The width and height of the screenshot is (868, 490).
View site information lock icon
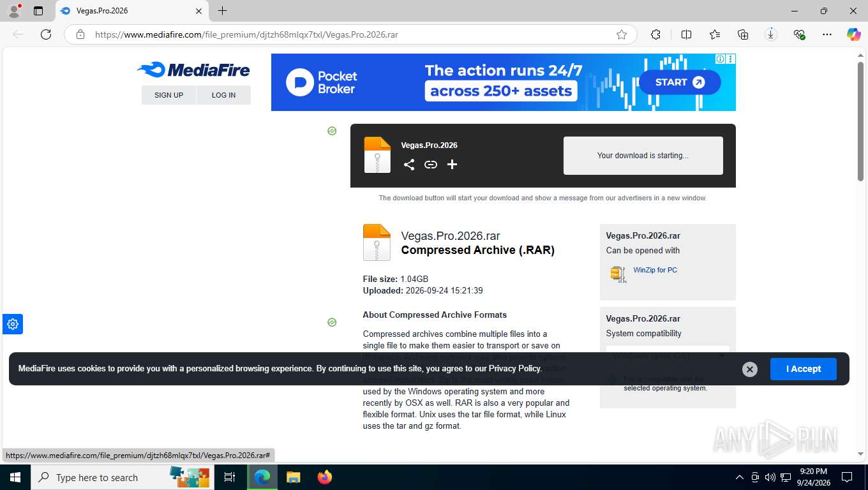[80, 34]
